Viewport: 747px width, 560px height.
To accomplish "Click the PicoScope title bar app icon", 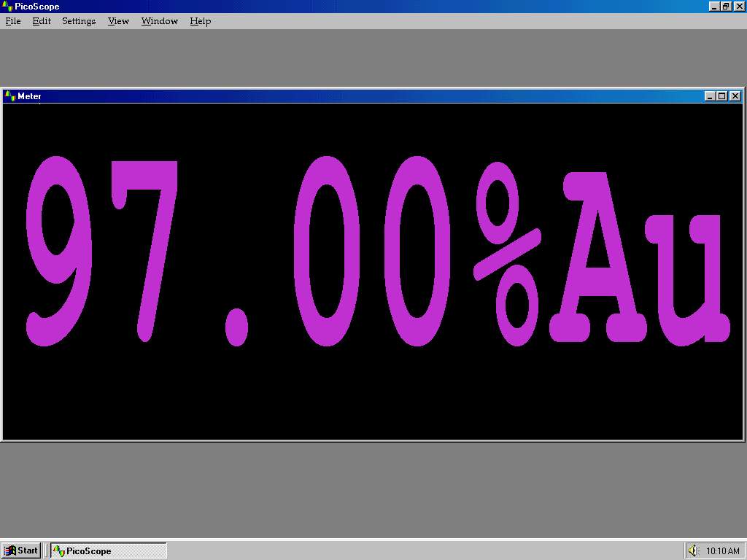I will pyautogui.click(x=7, y=6).
